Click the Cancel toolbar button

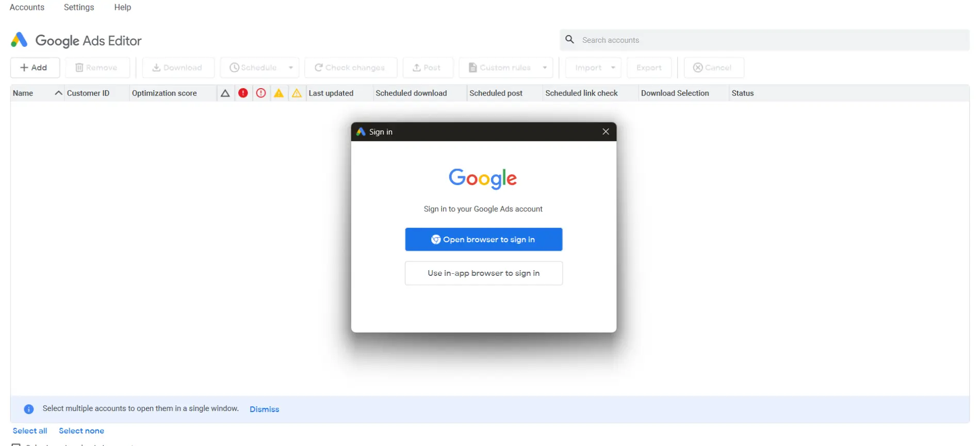713,68
